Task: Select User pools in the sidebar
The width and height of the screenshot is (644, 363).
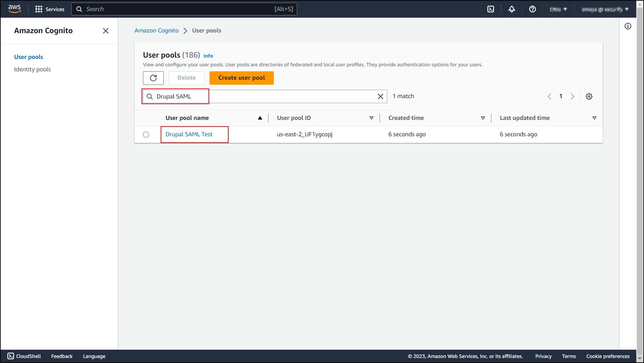Action: [28, 57]
